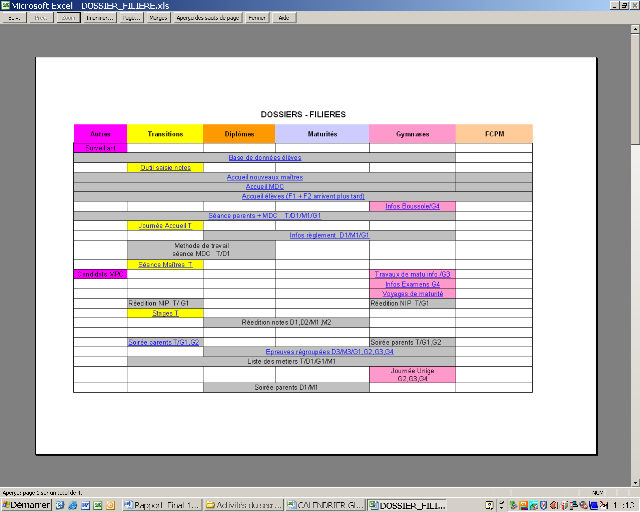Click the Show Desktop quick launch icon
Image resolution: width=640 pixels, height=512 pixels.
click(x=60, y=505)
